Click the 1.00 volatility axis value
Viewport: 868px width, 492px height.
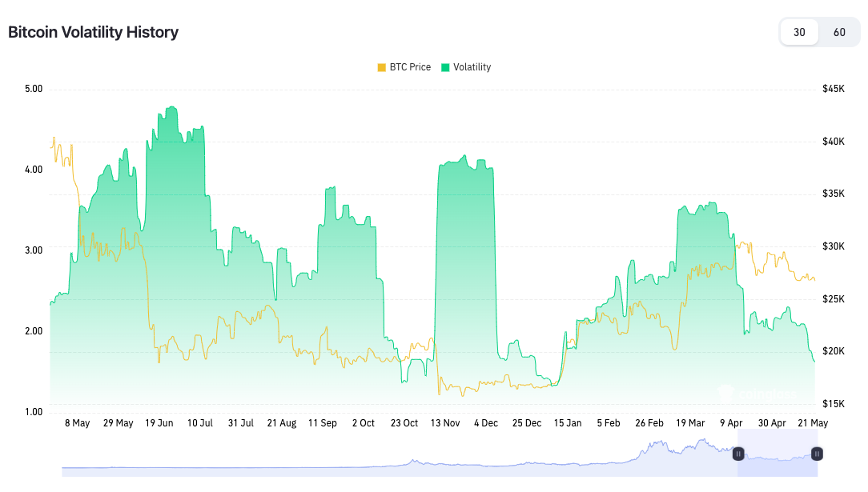[x=33, y=412]
